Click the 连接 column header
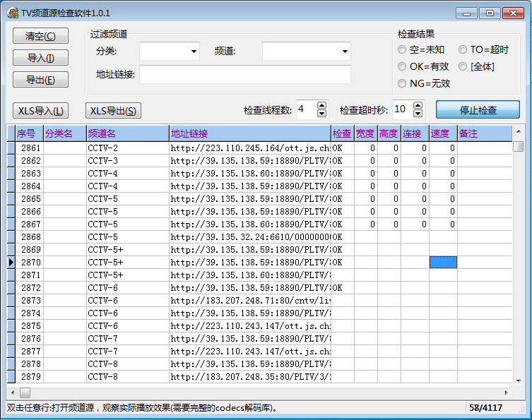Image resolution: width=532 pixels, height=420 pixels. 415,133
